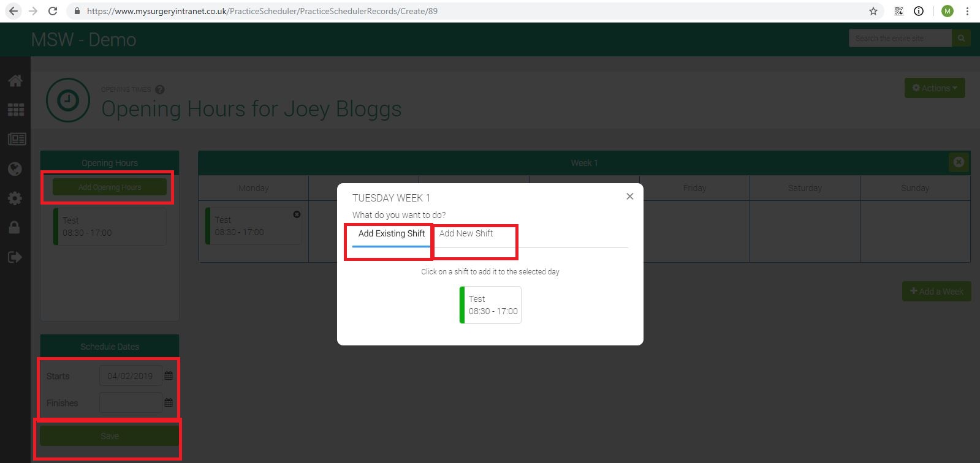Open the Starts date calendar picker

pyautogui.click(x=169, y=375)
